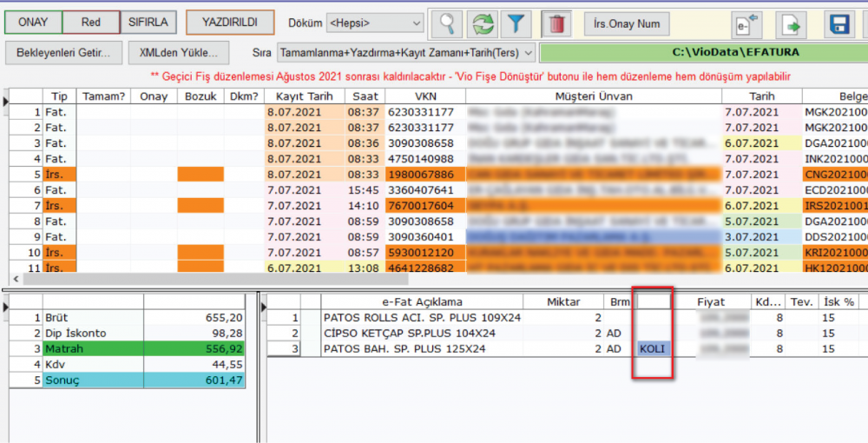Click the Bekleyenleri Getir button
This screenshot has width=868, height=443.
click(63, 52)
